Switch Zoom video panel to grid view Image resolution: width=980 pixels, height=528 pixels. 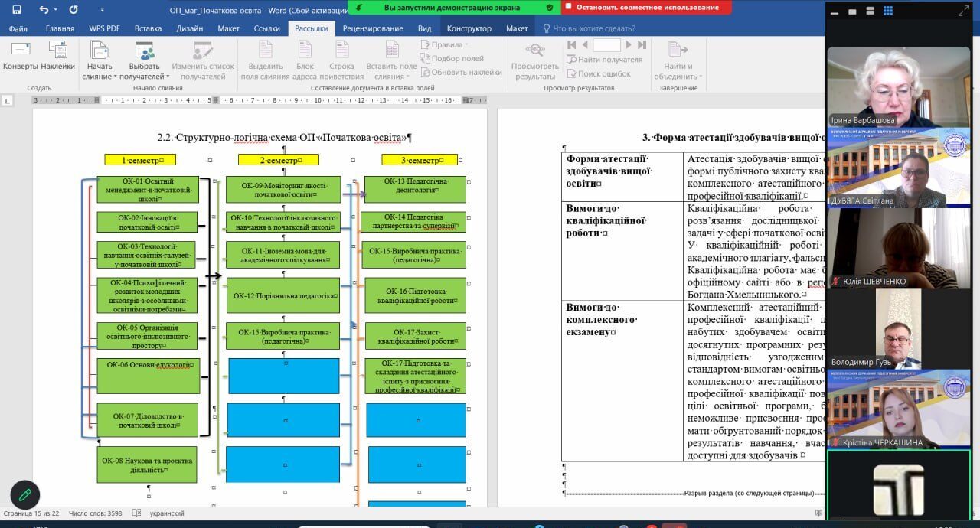[x=888, y=11]
